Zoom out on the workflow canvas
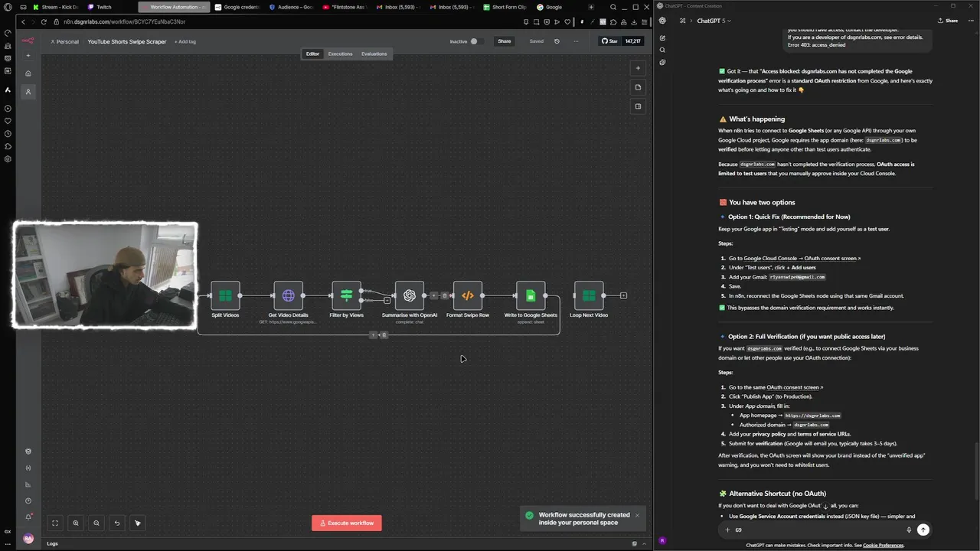The width and height of the screenshot is (980, 551). pyautogui.click(x=96, y=523)
